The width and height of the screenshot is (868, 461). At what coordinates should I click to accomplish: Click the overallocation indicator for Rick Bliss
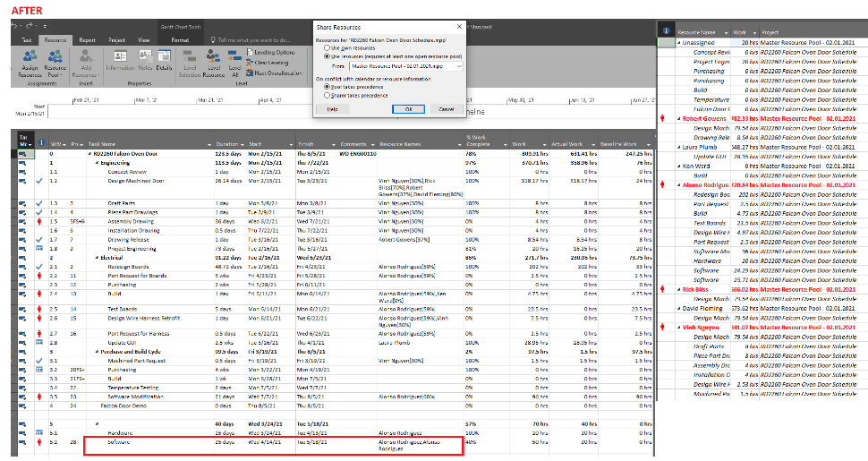click(x=662, y=289)
